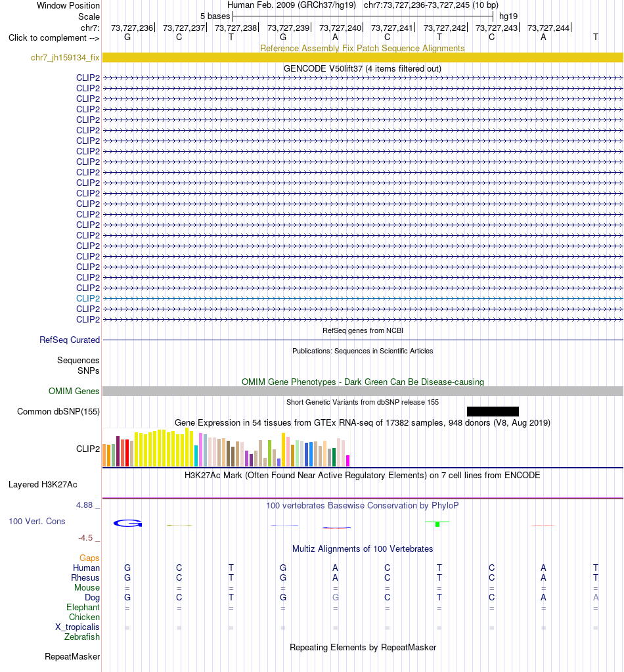624x672 pixels.
Task: Open GENCODE V50lift37 track title
Action: point(363,68)
